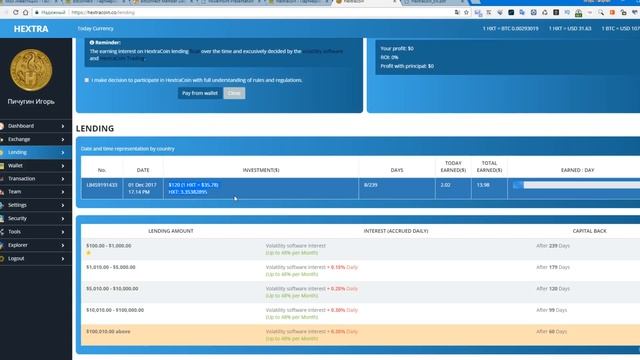The image size is (640, 360).
Task: Expand the Exchange menu chevron
Action: click(x=63, y=140)
